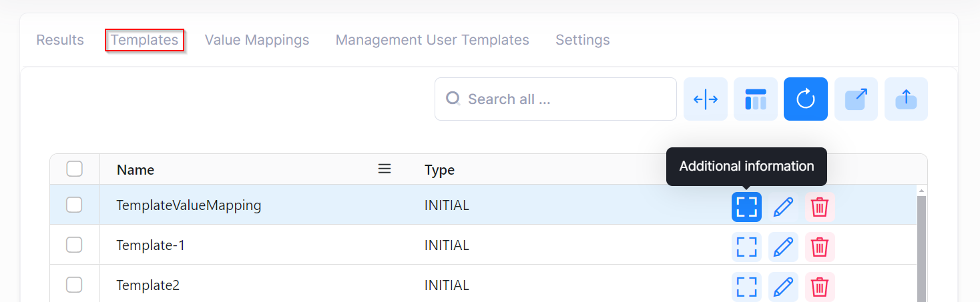This screenshot has width=980, height=302.
Task: Click the upload import icon in toolbar
Action: pos(906,99)
